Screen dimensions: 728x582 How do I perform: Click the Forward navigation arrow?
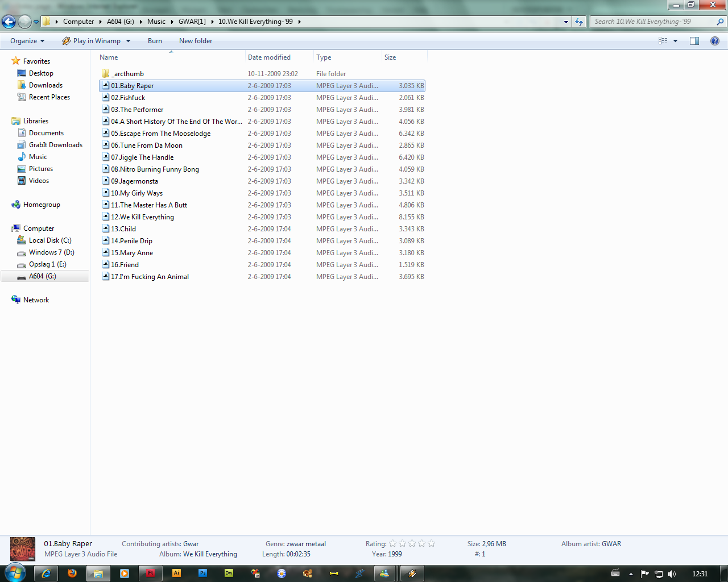(24, 22)
